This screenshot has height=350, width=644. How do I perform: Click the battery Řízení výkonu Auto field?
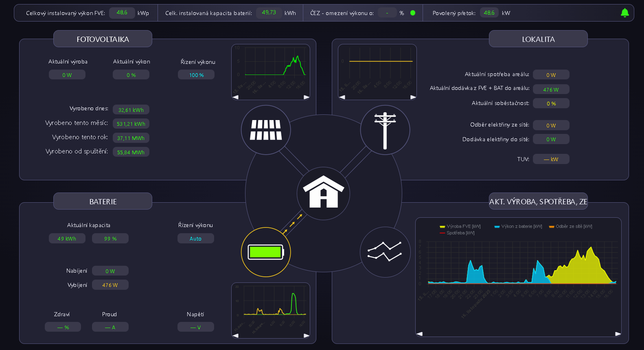(x=196, y=238)
